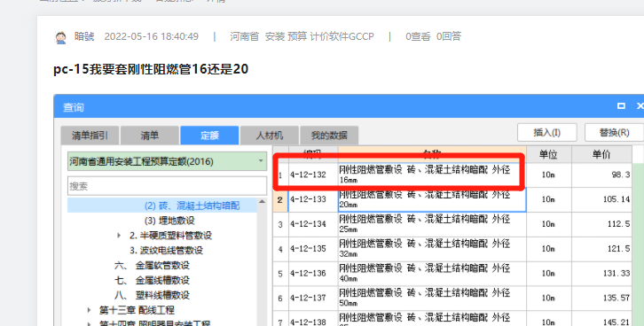This screenshot has height=326, width=644.
Task: Click the 替换(R) button
Action: pos(615,133)
